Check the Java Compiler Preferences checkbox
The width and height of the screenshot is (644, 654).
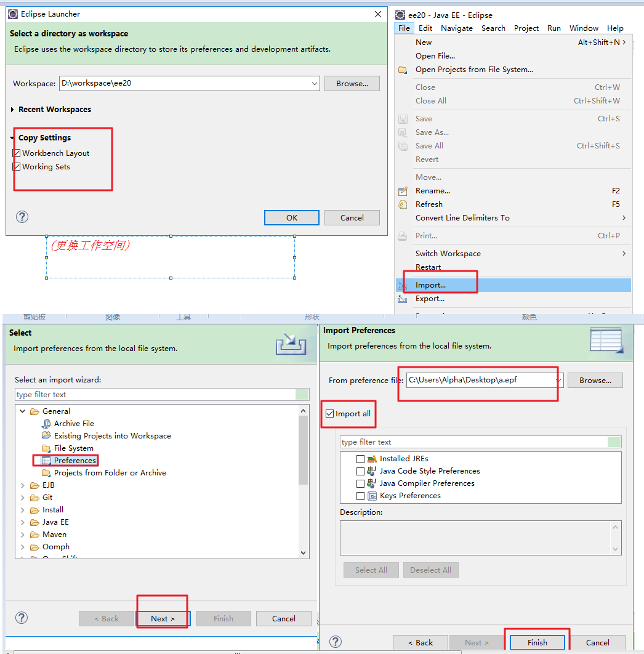coord(360,483)
